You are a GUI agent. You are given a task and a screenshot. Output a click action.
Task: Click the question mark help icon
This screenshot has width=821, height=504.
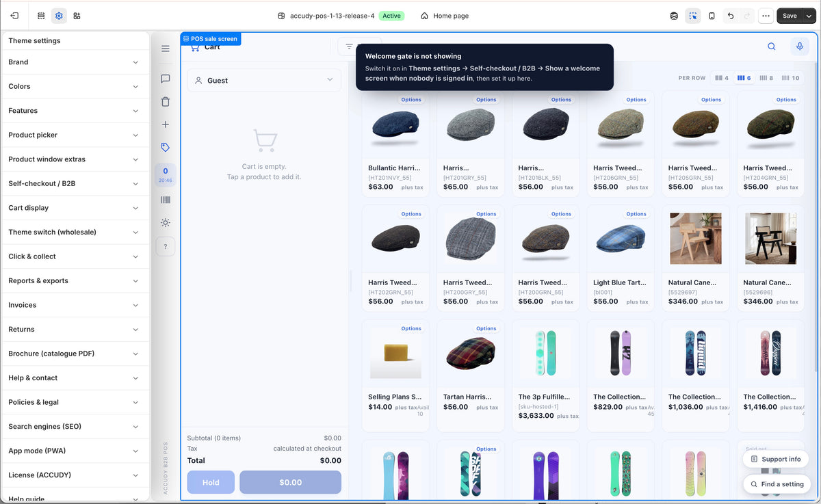click(166, 246)
